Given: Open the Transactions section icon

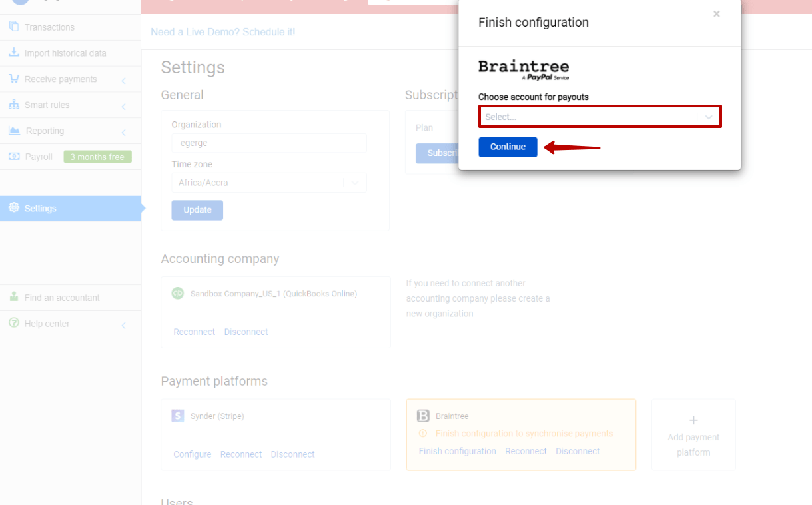Looking at the screenshot, I should tap(14, 27).
